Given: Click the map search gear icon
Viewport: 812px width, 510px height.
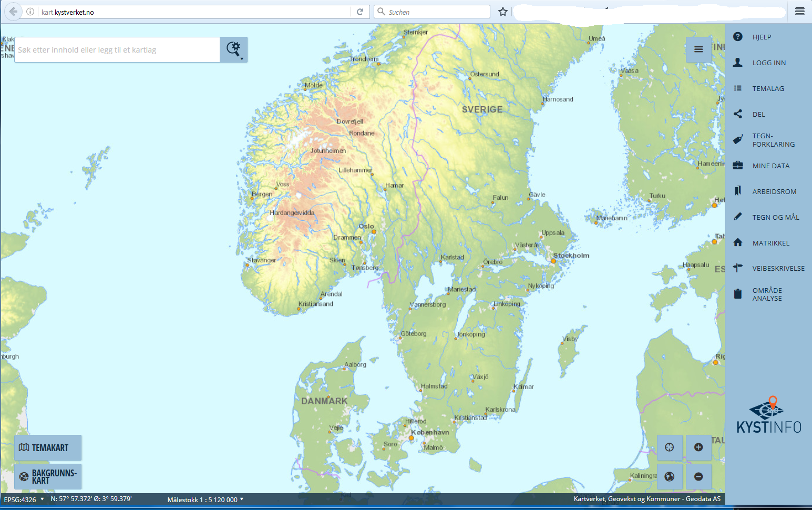Looking at the screenshot, I should pyautogui.click(x=233, y=49).
